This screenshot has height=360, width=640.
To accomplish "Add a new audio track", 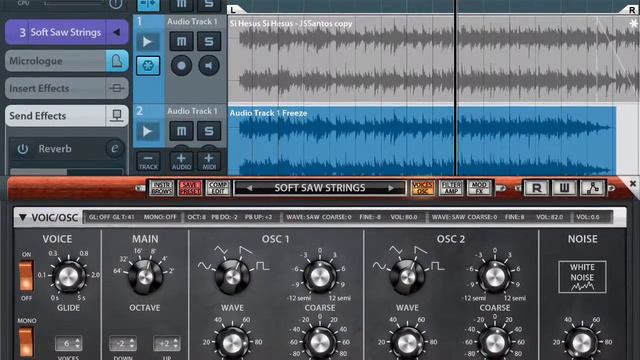I will (181, 162).
